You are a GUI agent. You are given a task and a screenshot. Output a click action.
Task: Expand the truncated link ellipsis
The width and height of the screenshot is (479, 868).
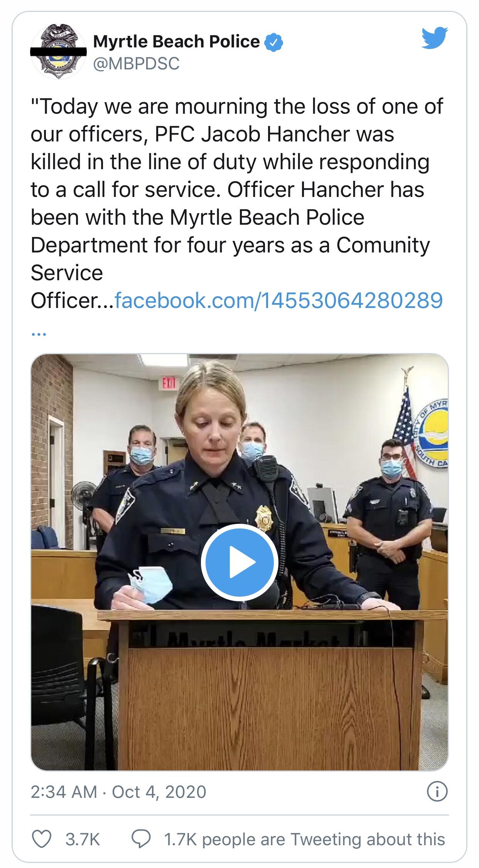tap(39, 334)
